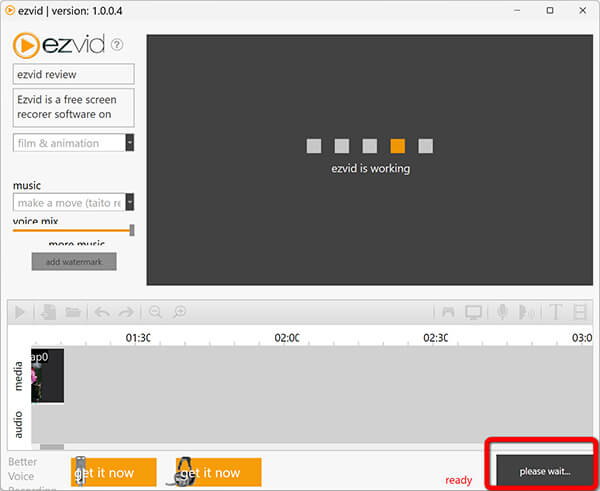Click the add pictures or video film icon

pos(580,312)
